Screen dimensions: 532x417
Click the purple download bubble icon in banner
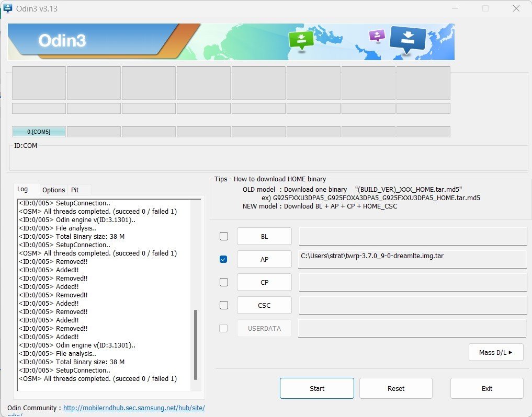tap(377, 36)
